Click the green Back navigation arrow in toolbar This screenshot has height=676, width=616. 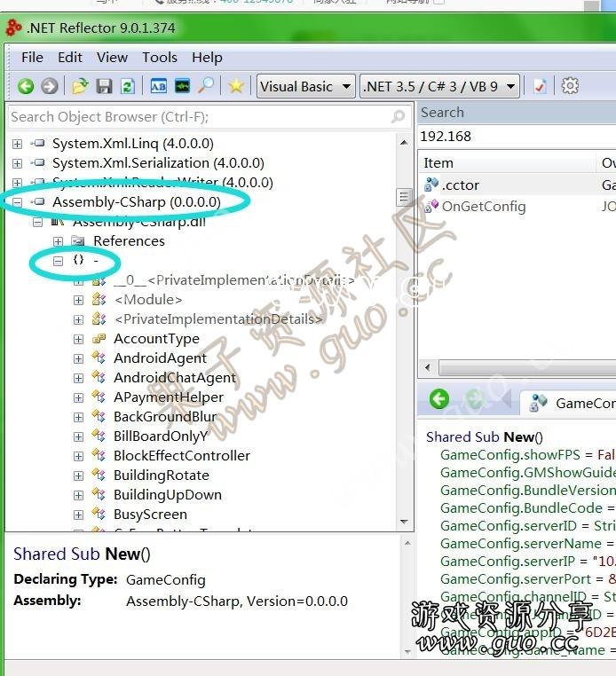click(x=26, y=86)
